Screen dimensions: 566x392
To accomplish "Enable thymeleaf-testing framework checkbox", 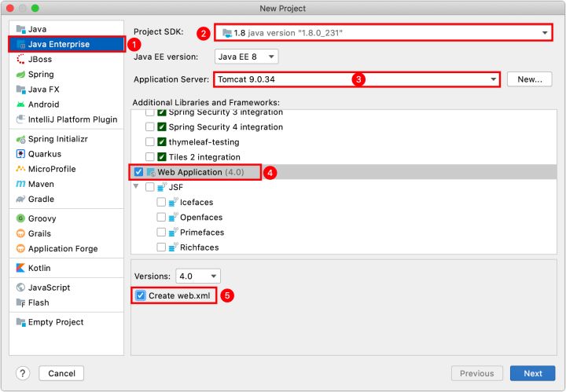I will (x=150, y=141).
